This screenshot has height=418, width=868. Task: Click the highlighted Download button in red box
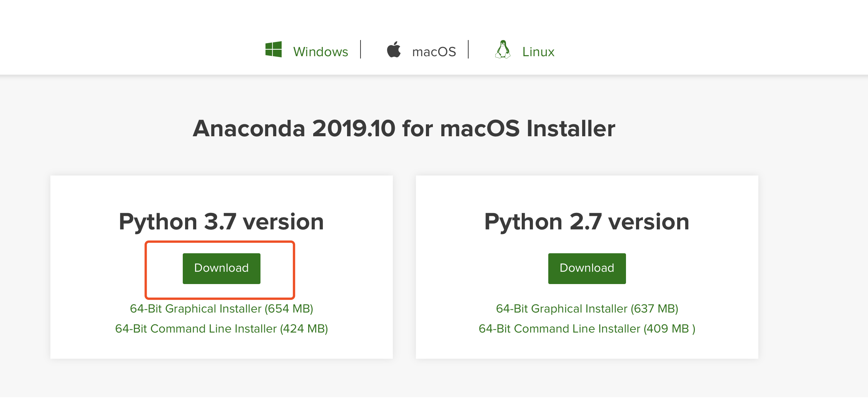[x=221, y=268]
